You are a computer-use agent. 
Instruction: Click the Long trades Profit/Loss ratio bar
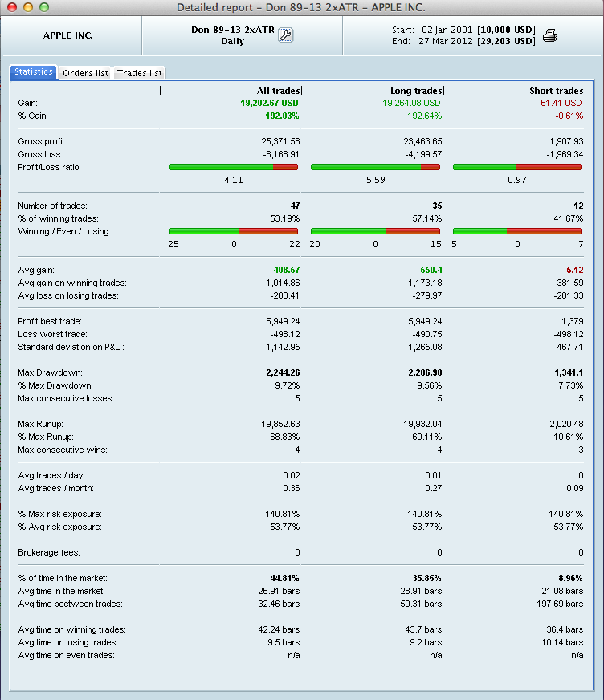[x=375, y=167]
